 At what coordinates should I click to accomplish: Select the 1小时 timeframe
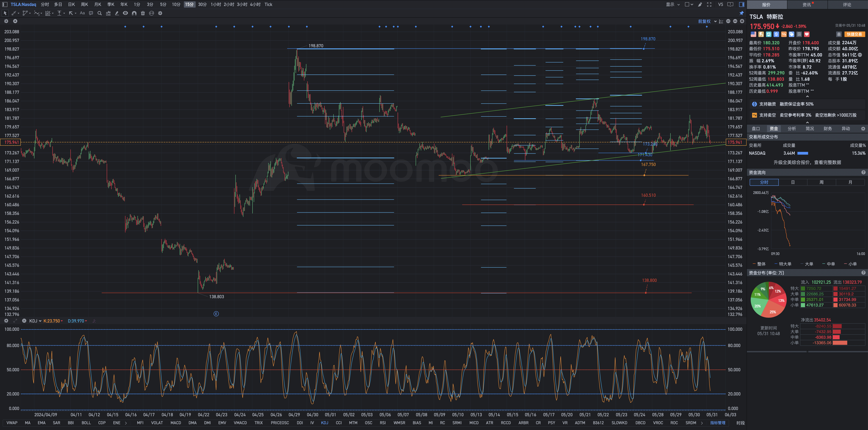point(216,4)
